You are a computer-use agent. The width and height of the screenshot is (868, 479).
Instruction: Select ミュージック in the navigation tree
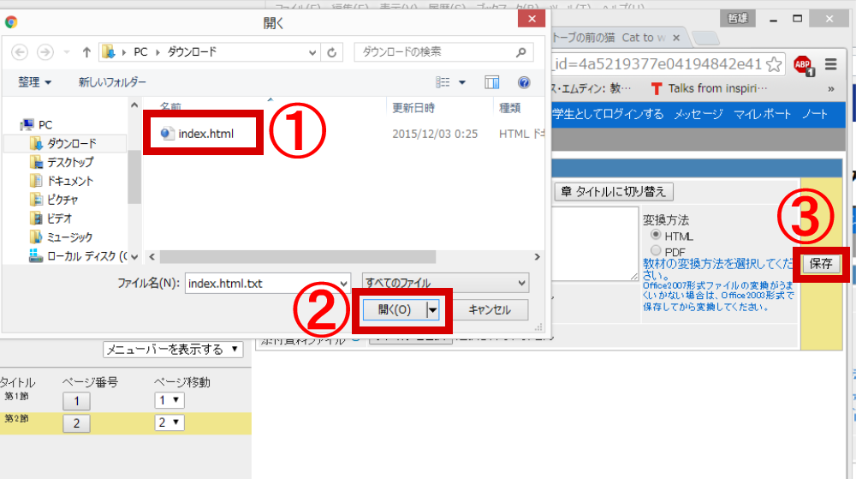point(61,237)
